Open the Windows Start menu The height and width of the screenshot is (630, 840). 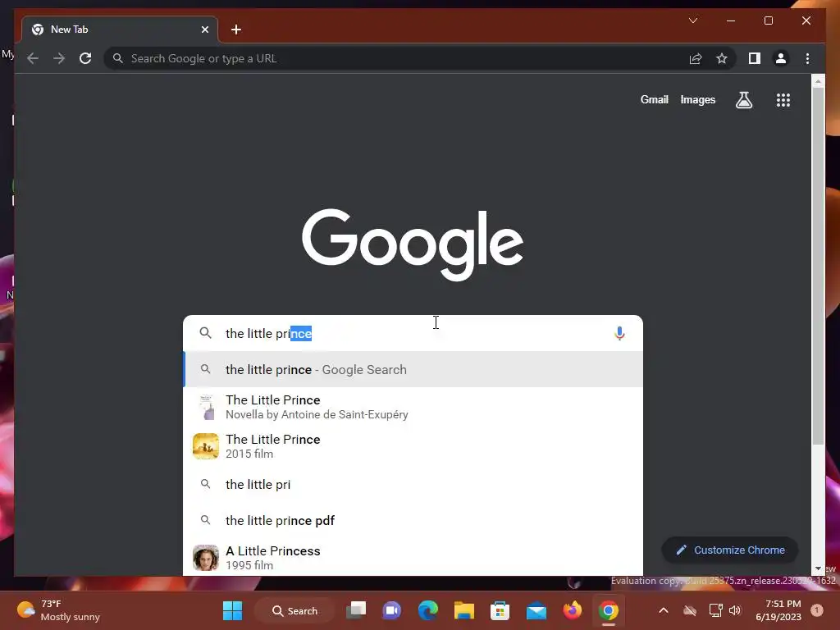click(232, 610)
